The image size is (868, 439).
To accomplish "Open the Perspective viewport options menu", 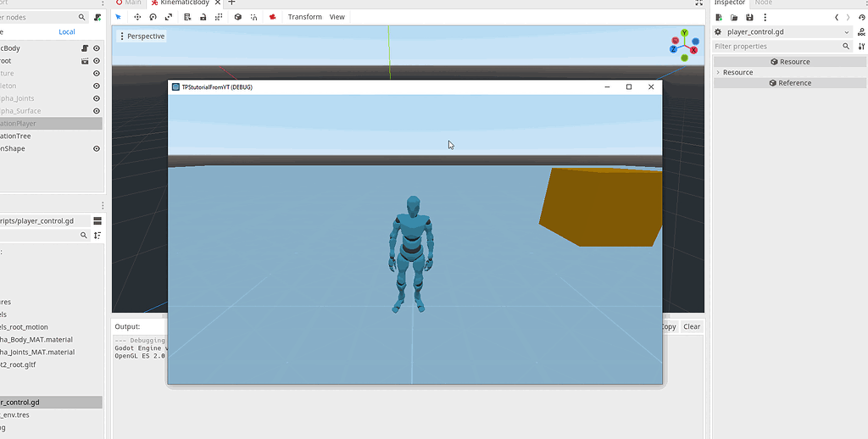I will coord(142,36).
